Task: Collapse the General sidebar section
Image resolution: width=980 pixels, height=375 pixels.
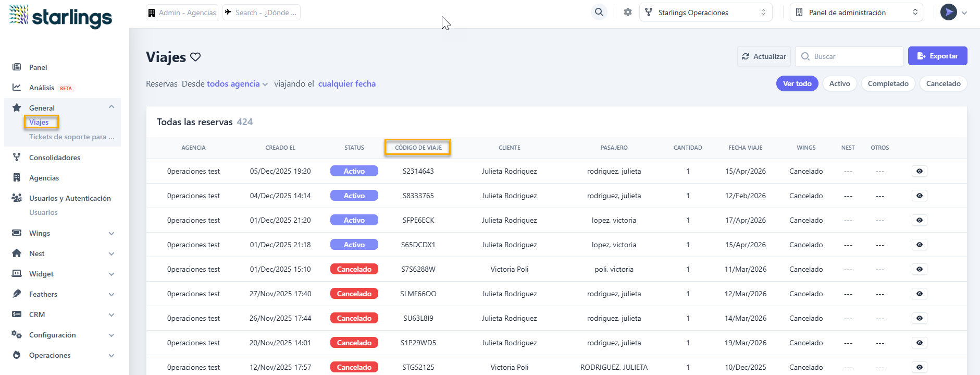Action: pos(111,107)
